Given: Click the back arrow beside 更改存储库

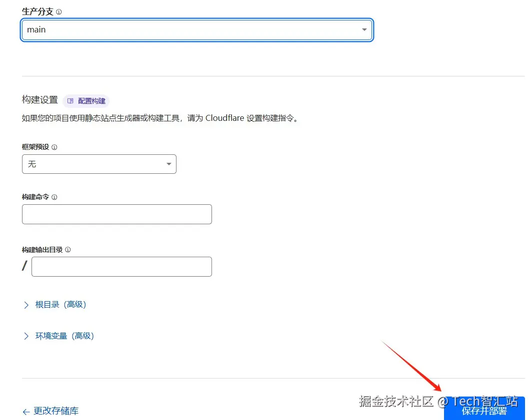Looking at the screenshot, I should tap(25, 411).
